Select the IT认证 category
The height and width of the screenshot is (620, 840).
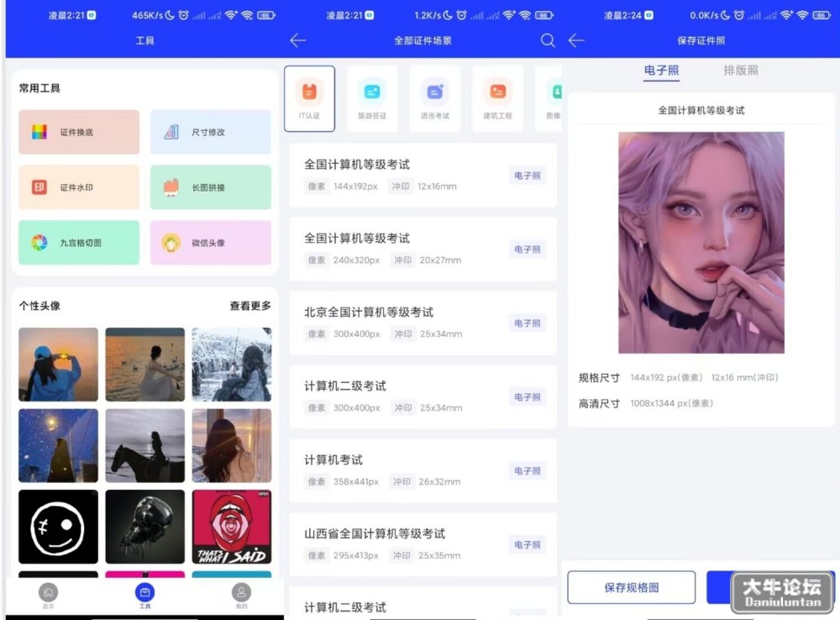pos(310,98)
